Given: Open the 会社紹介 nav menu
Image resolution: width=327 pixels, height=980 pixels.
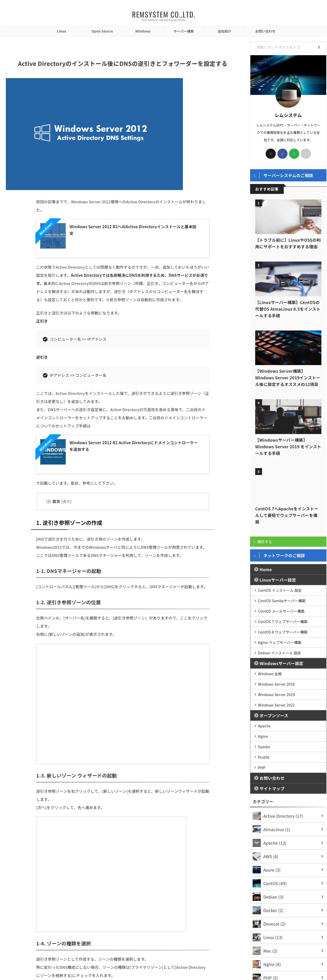Looking at the screenshot, I should point(224,31).
